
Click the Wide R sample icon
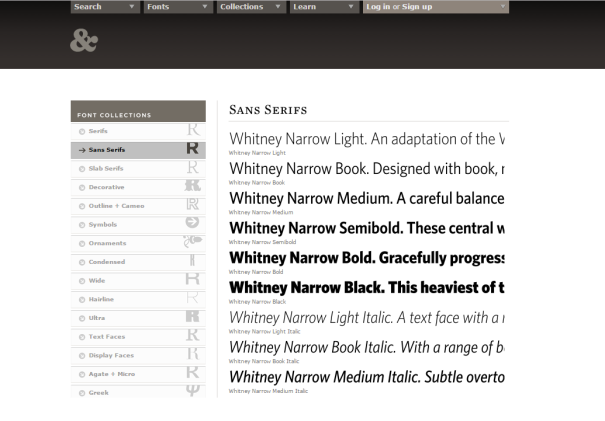click(x=193, y=279)
